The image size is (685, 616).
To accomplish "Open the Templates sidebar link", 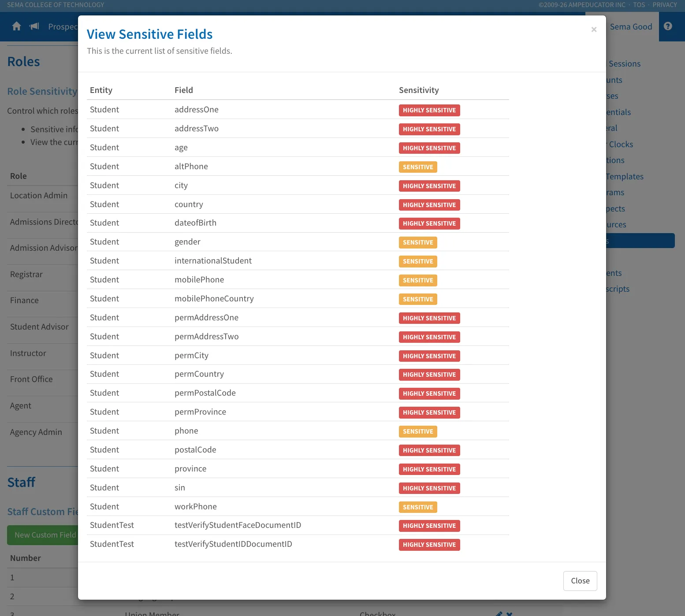I will (624, 177).
